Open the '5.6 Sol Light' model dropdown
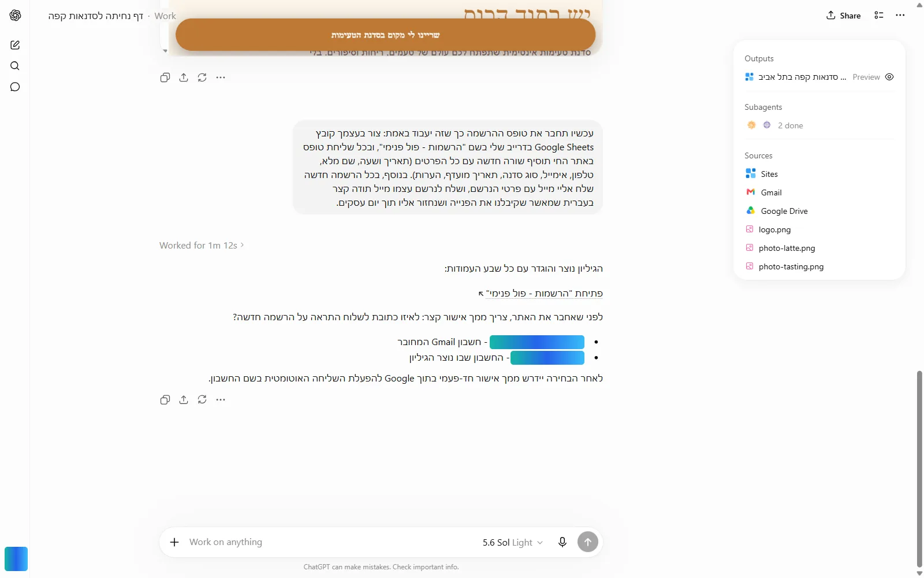The height and width of the screenshot is (578, 924). coord(513,542)
